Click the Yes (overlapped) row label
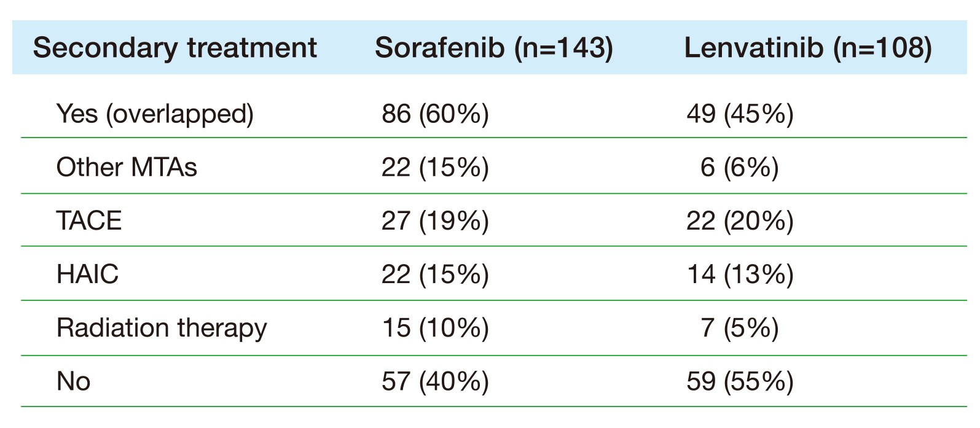This screenshot has width=980, height=428. click(x=155, y=114)
